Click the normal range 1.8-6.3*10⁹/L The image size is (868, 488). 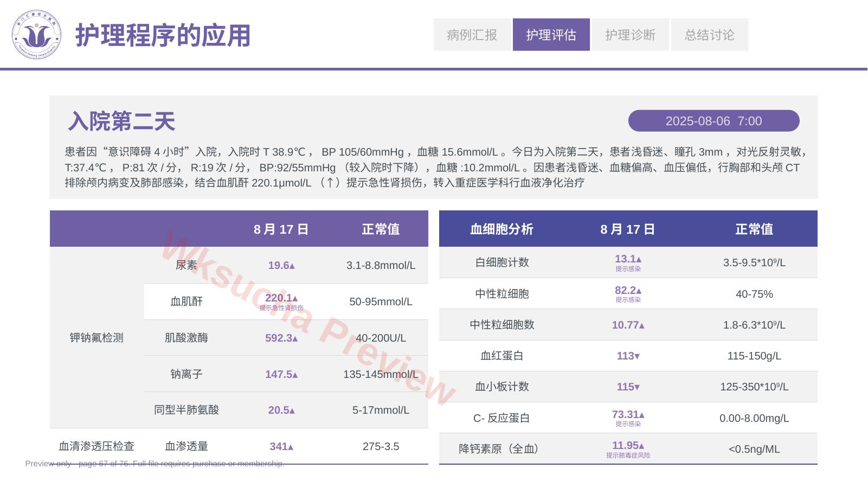click(x=754, y=325)
